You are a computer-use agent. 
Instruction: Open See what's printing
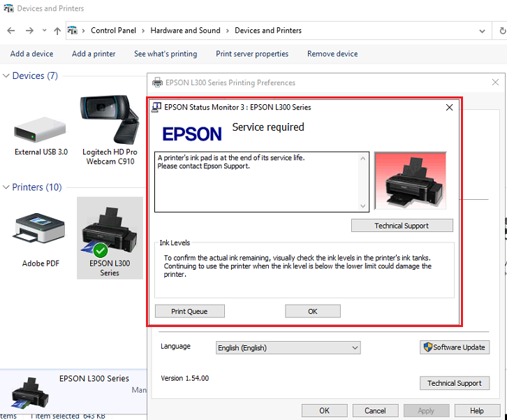pos(166,54)
